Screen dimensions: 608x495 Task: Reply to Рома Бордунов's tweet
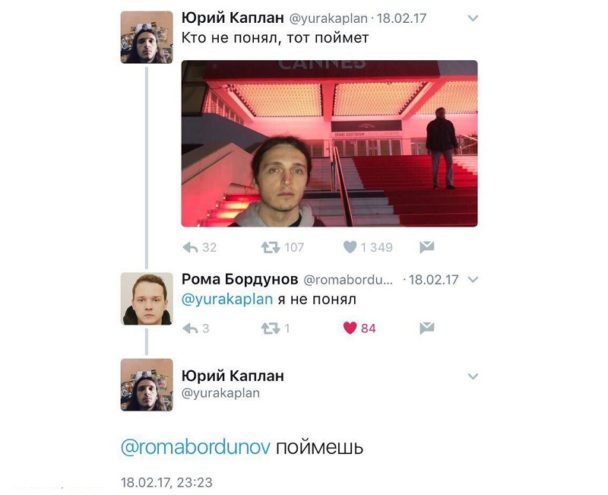[x=190, y=329]
